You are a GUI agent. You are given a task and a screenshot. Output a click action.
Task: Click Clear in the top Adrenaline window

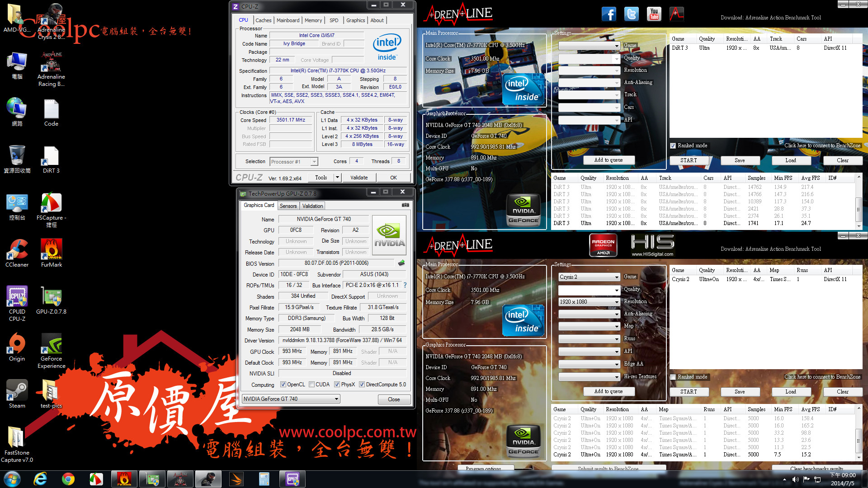pyautogui.click(x=843, y=160)
